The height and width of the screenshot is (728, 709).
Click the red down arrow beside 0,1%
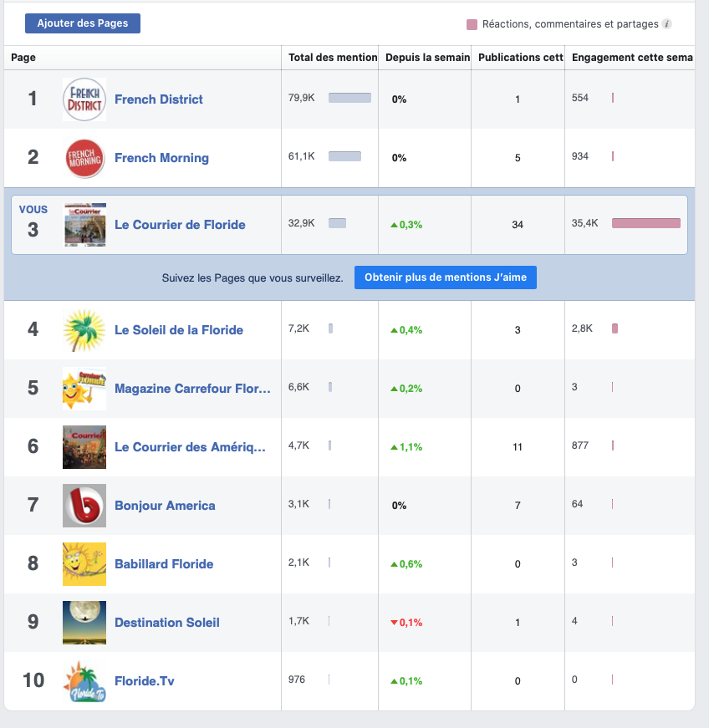[394, 623]
